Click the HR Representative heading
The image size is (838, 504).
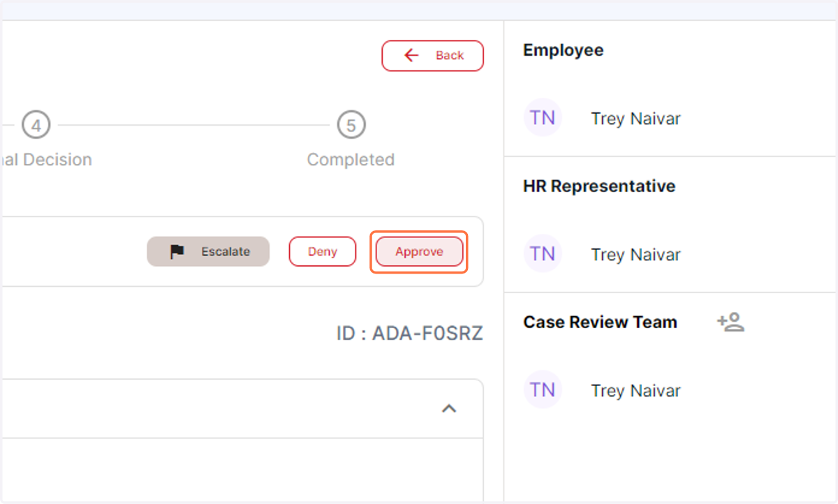click(599, 186)
